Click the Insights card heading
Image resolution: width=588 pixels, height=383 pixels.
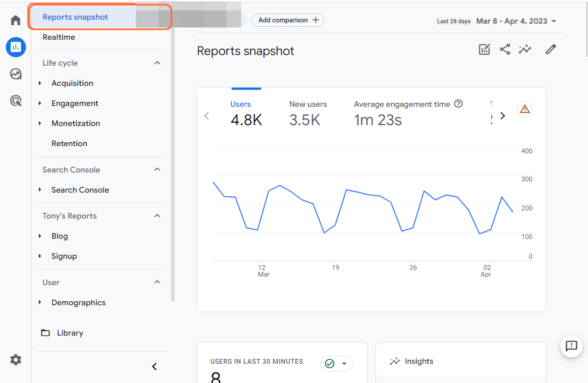click(419, 361)
